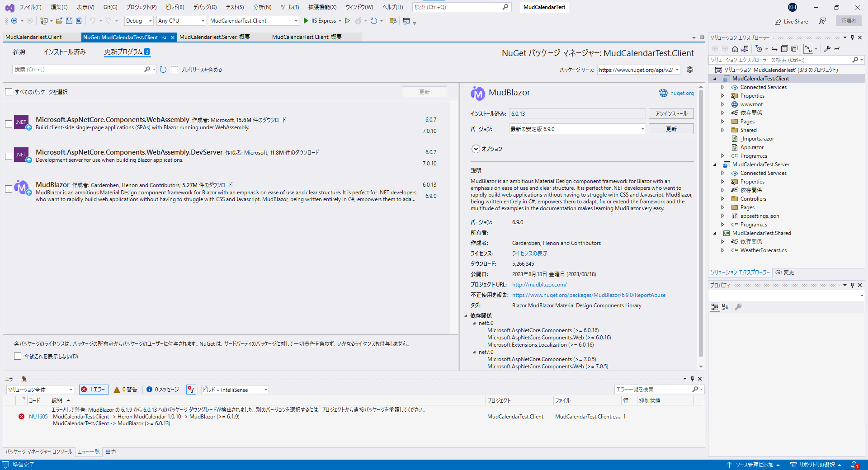The height and width of the screenshot is (470, 868).
Task: Click the New Project toolbar icon
Action: point(44,21)
